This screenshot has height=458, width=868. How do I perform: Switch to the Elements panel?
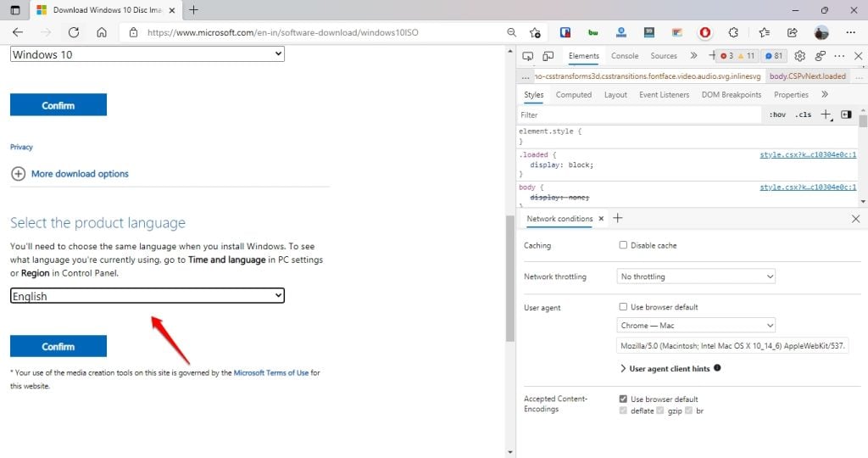click(x=583, y=56)
